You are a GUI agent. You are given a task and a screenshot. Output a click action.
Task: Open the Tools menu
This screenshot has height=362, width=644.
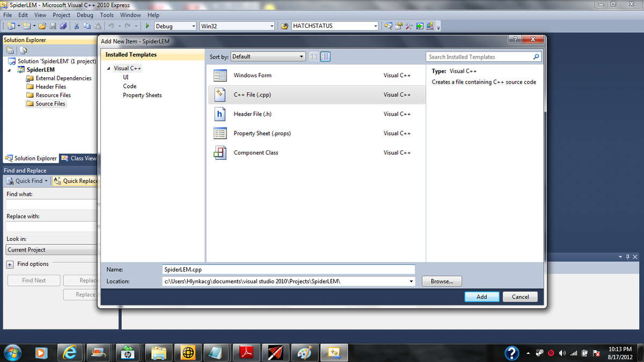coord(107,15)
